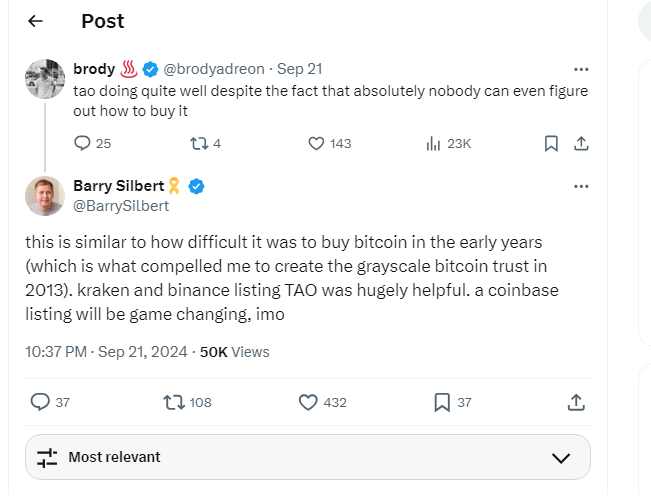Reply to brody's tweet via comment icon
Viewport: 651px width, 496px height.
83,143
